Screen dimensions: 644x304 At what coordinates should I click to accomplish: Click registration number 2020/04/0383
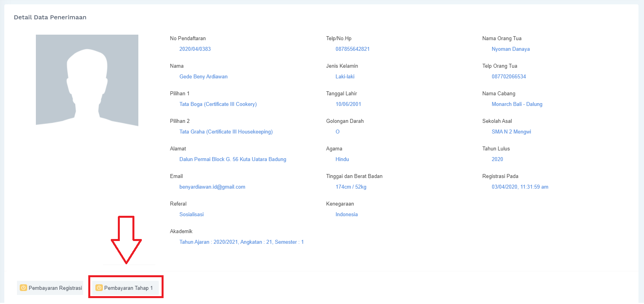point(195,49)
